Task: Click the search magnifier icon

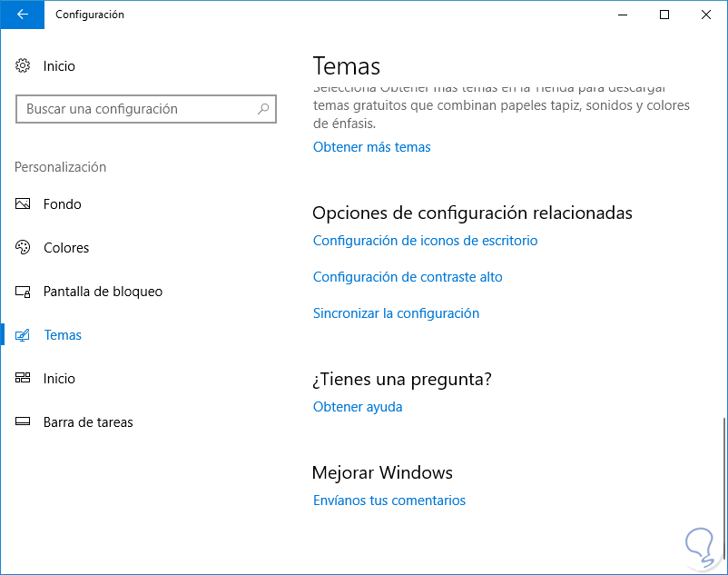Action: point(263,109)
